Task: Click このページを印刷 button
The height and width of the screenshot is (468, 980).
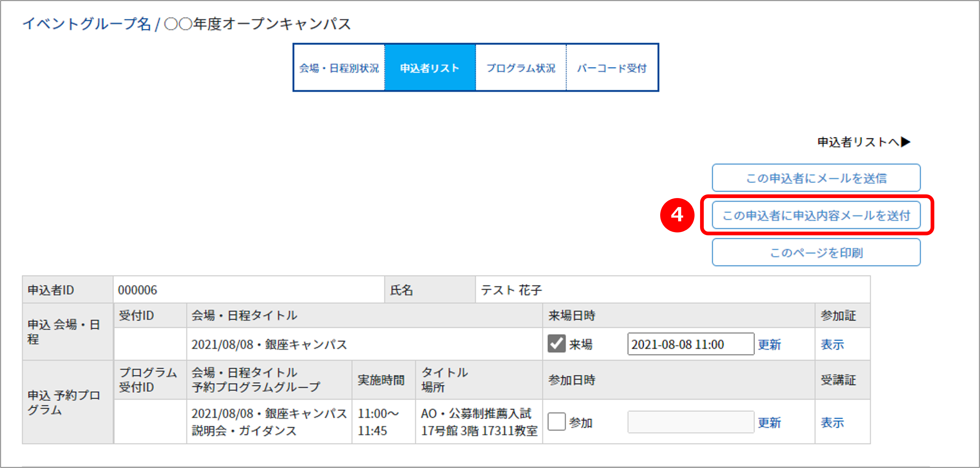Action: tap(816, 252)
